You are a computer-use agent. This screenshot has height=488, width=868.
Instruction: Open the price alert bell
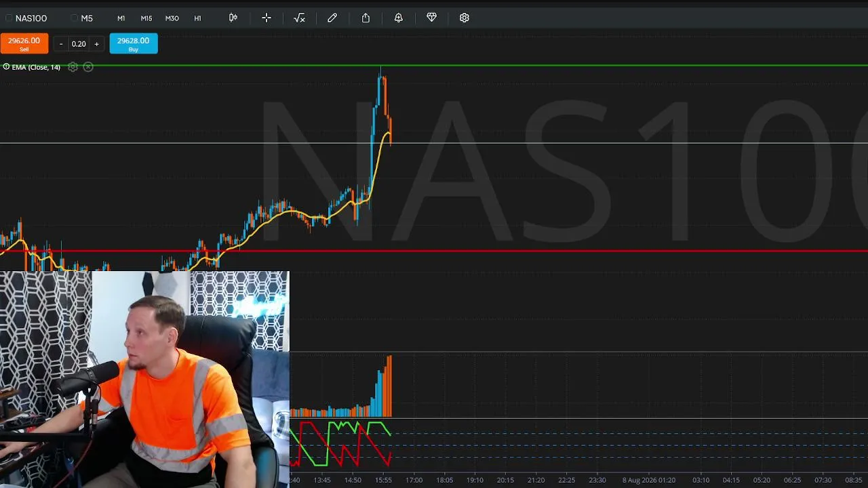coord(399,18)
